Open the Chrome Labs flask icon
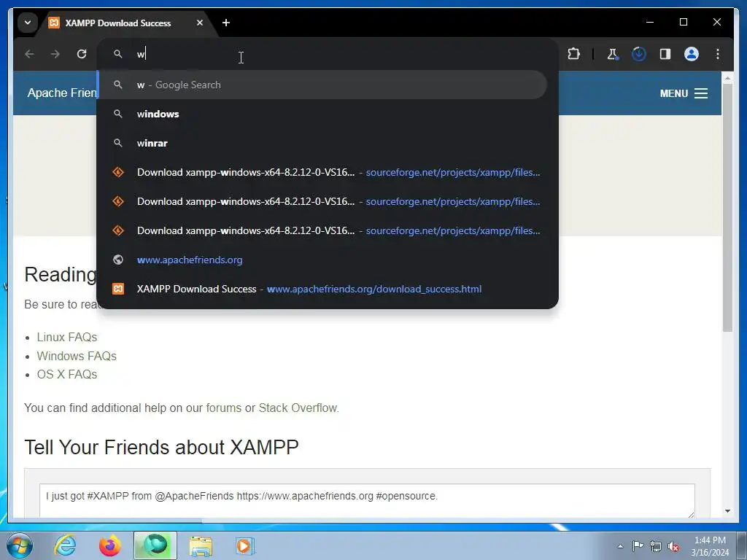Screen dimensions: 747x560 (613, 54)
